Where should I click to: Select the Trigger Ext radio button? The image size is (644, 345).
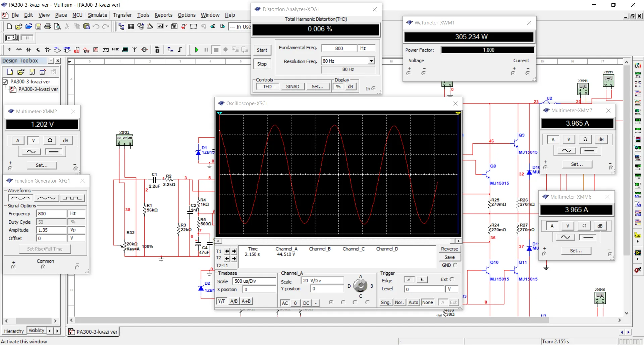click(452, 279)
